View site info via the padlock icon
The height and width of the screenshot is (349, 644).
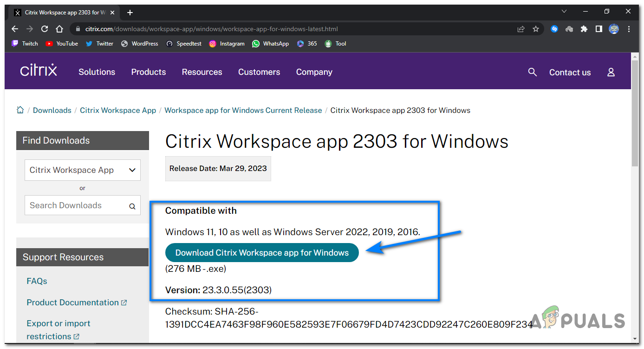pos(78,29)
